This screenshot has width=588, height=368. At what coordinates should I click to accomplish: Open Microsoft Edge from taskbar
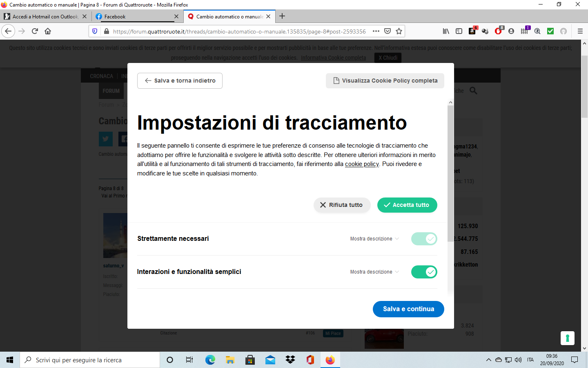[210, 360]
